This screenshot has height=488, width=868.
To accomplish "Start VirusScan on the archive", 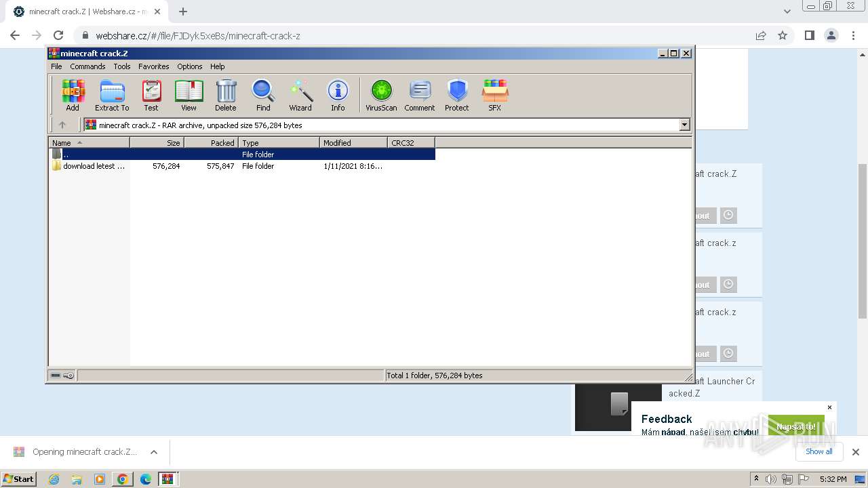I will click(x=381, y=95).
